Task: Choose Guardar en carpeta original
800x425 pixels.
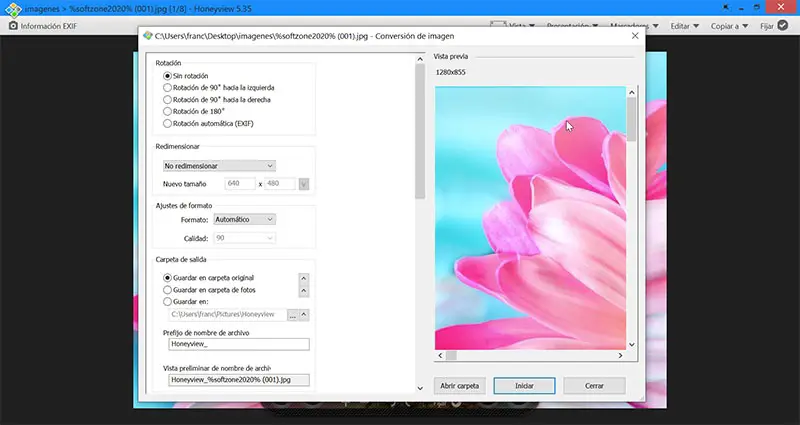Action: click(x=209, y=278)
